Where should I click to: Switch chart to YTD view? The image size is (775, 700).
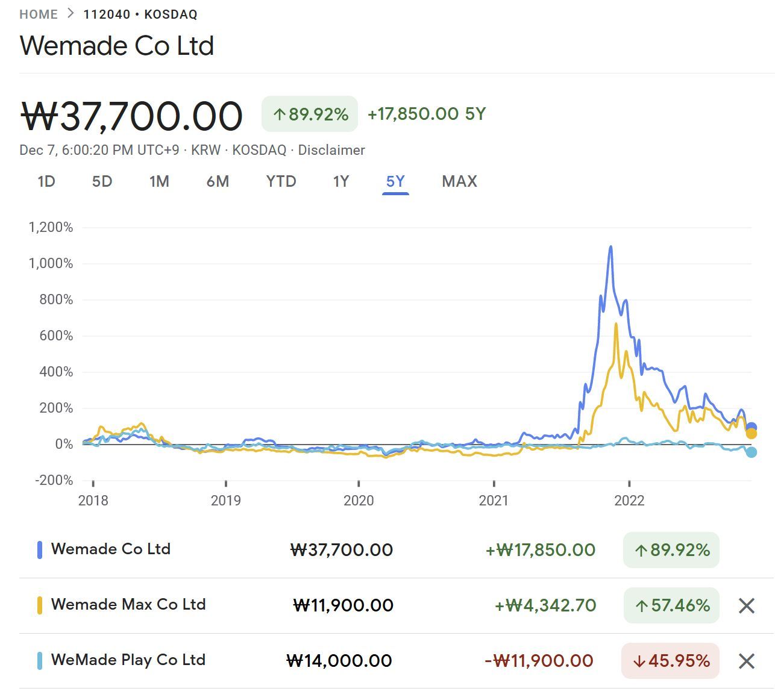pyautogui.click(x=281, y=181)
